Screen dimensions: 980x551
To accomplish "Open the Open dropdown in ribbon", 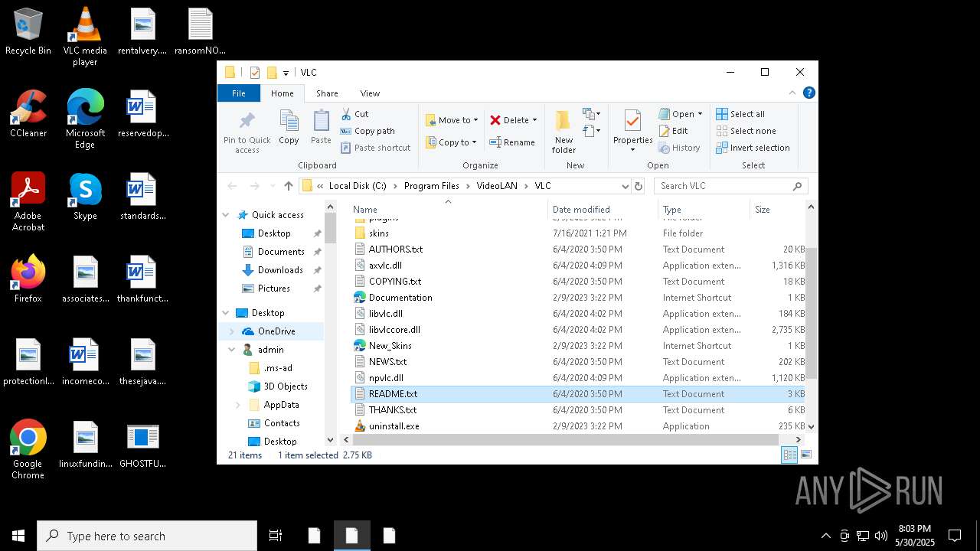I will [x=680, y=114].
